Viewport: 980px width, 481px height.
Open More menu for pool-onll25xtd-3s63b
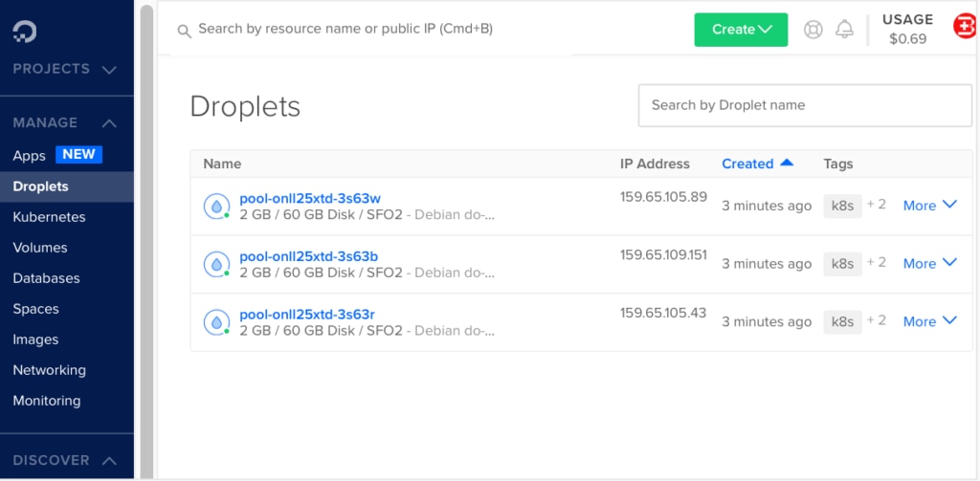click(x=930, y=264)
